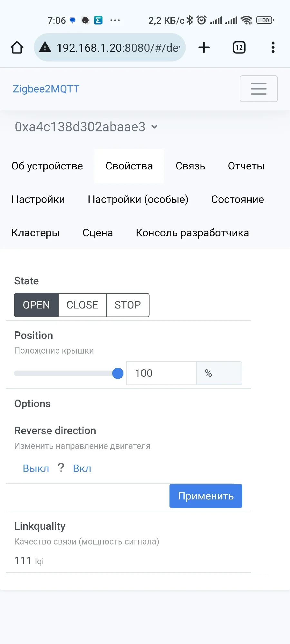Switch to Об устройстве tab
This screenshot has width=290, height=644.
coord(47,166)
